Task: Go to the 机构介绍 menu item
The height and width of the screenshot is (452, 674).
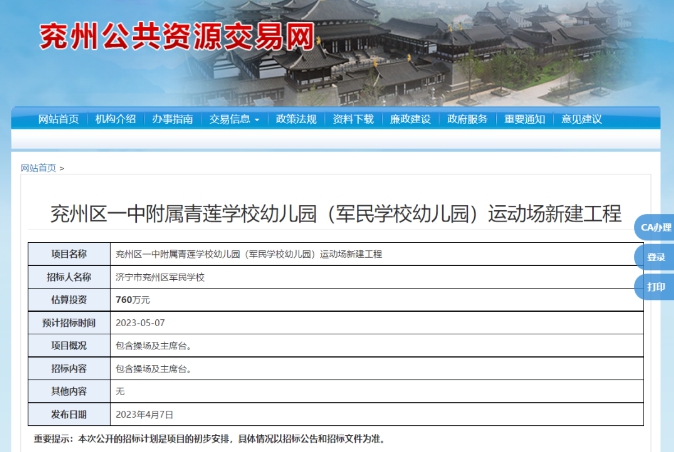Action: (115, 119)
